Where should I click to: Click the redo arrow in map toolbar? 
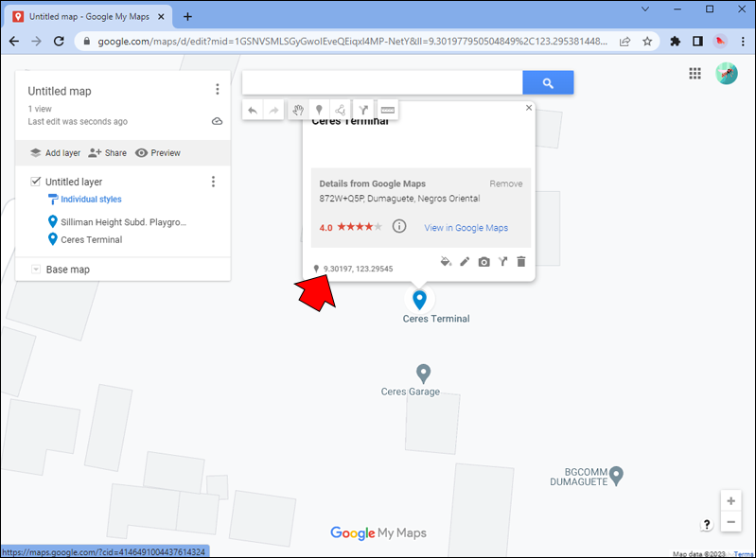coord(273,111)
